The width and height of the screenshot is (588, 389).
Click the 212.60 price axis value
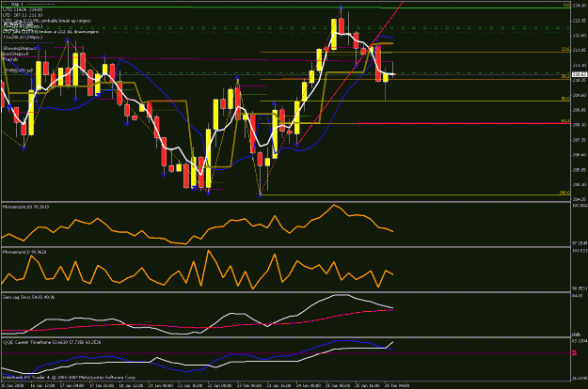point(580,36)
